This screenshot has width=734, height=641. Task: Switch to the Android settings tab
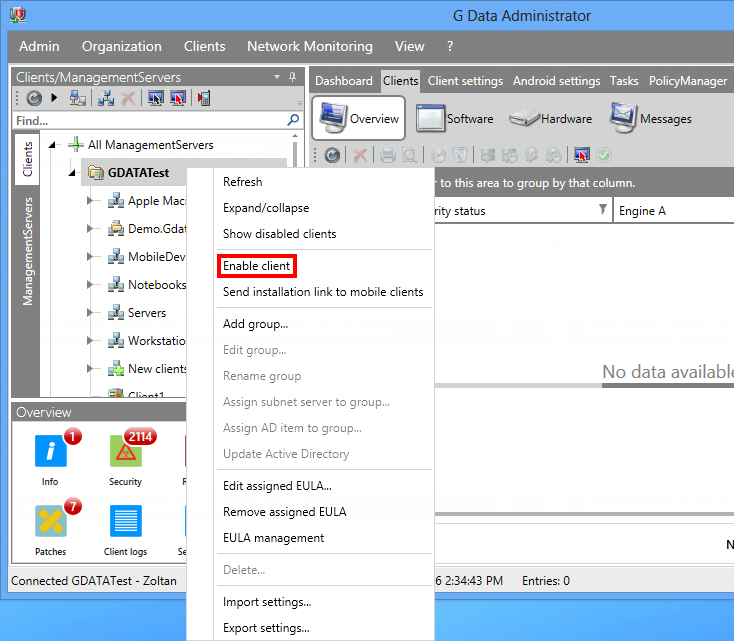[556, 81]
